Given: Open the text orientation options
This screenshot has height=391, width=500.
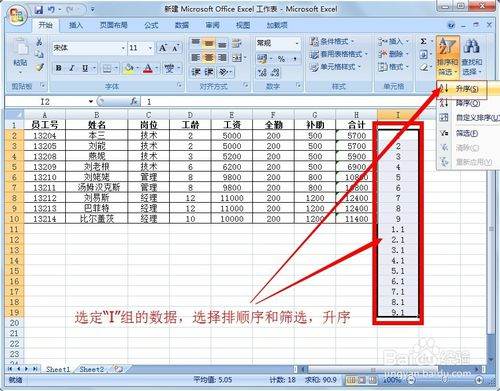Looking at the screenshot, I should (x=224, y=72).
